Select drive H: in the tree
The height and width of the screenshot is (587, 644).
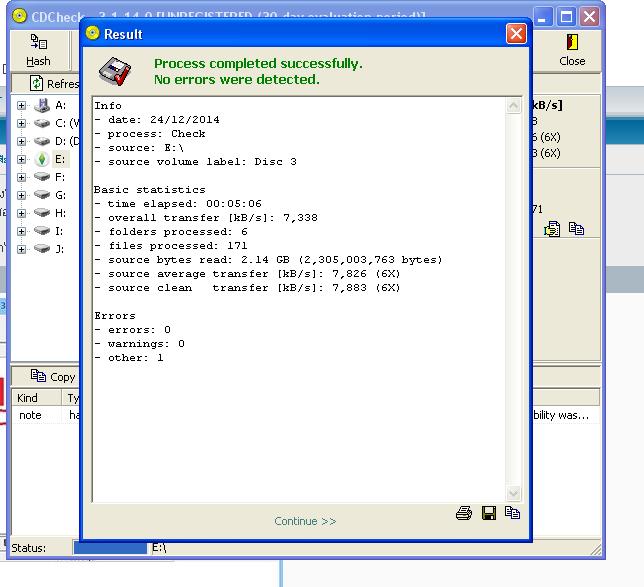point(60,213)
